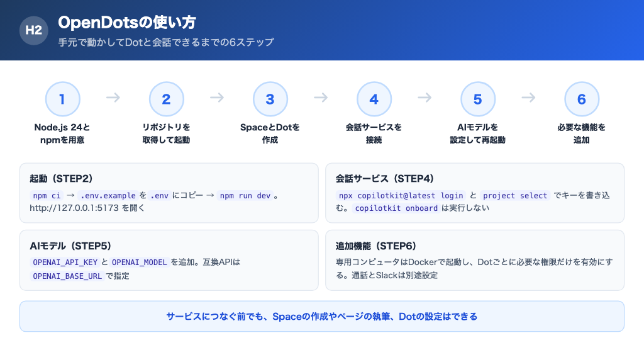Click the text "を追加。互換APIは" in the STEP5 card
644x345 pixels.
pyautogui.click(x=206, y=263)
